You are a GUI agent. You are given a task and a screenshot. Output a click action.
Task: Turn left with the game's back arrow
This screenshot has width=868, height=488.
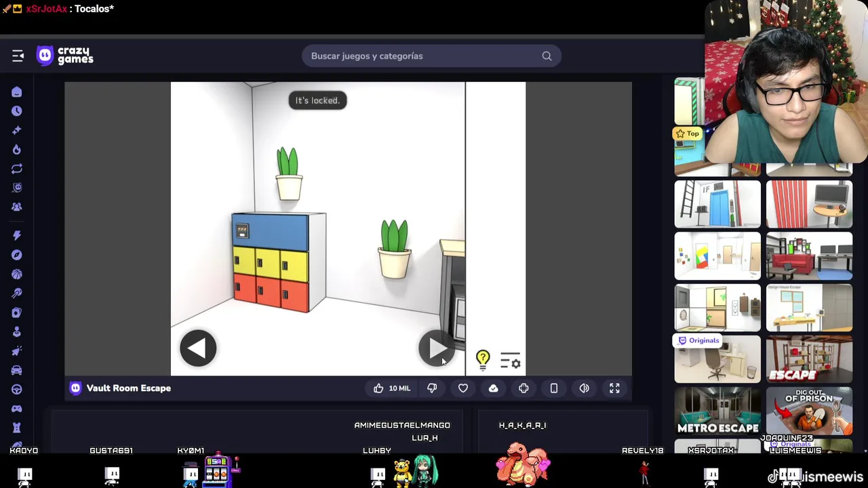pos(198,348)
